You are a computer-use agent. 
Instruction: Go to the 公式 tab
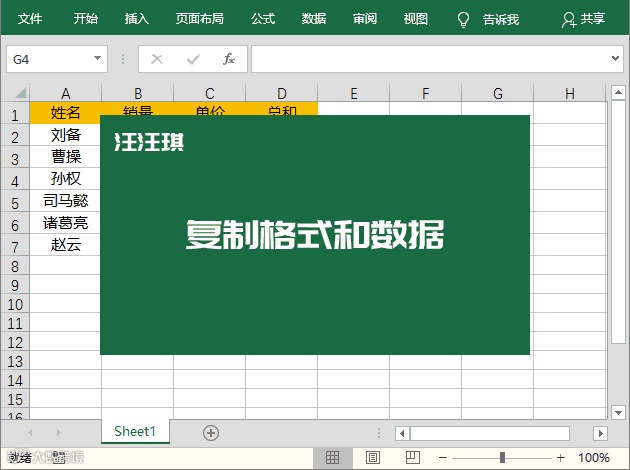[x=263, y=18]
